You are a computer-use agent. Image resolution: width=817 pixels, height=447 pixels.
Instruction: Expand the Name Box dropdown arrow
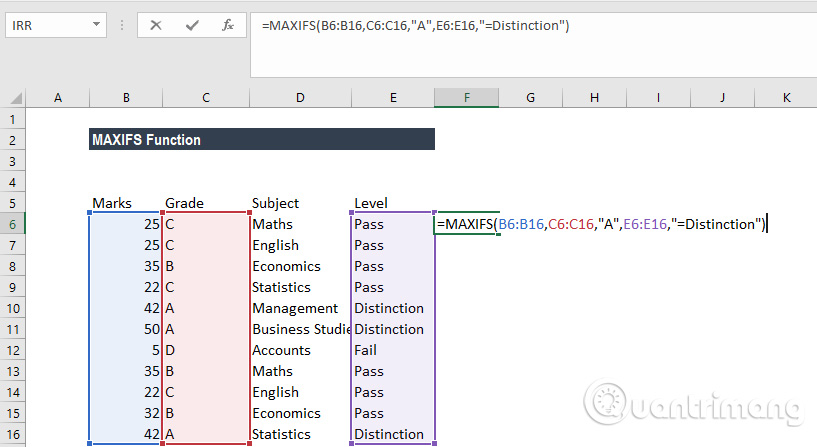click(x=96, y=24)
